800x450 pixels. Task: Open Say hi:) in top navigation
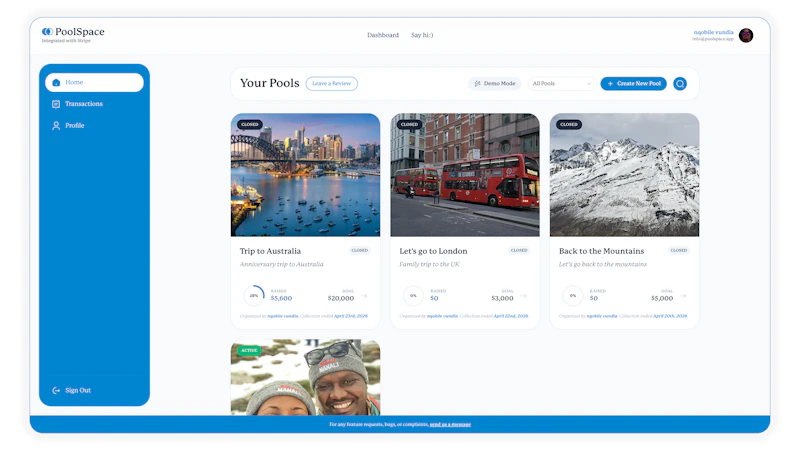(x=422, y=35)
